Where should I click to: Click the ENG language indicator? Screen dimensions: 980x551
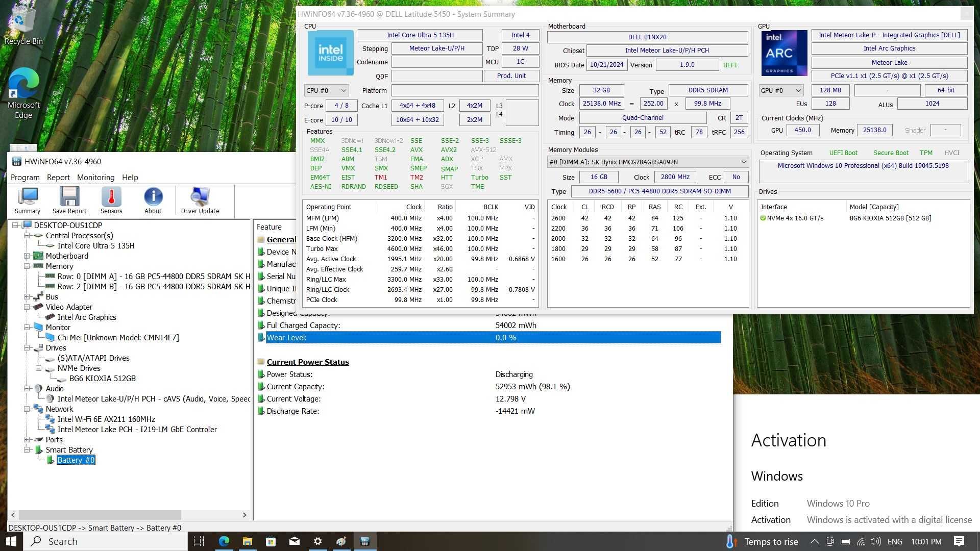895,541
